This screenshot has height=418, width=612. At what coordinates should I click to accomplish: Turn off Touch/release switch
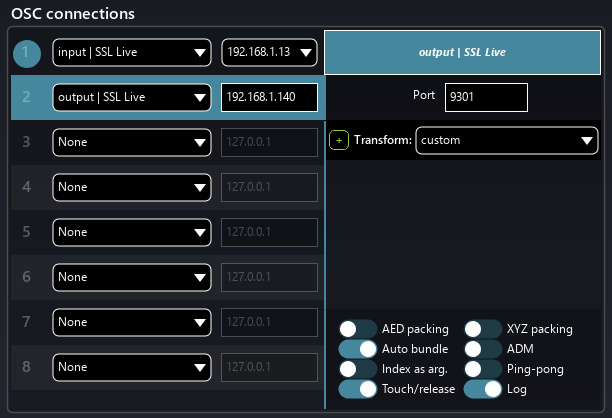(357, 389)
